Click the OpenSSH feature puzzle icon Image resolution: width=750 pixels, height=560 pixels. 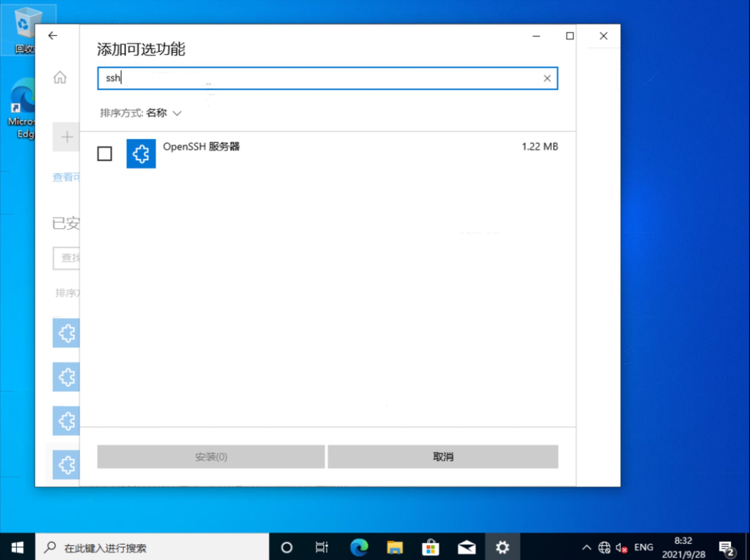pos(141,154)
